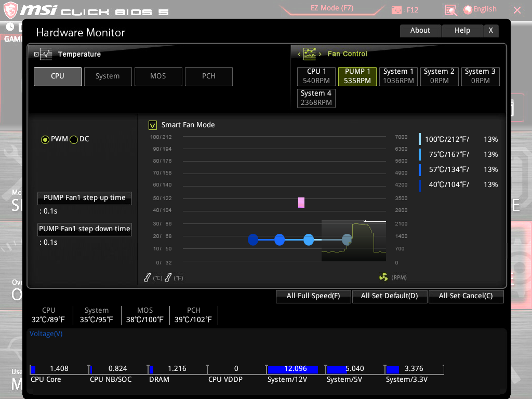
Task: Click the MSI dragon shield logo
Action: pyautogui.click(x=10, y=10)
